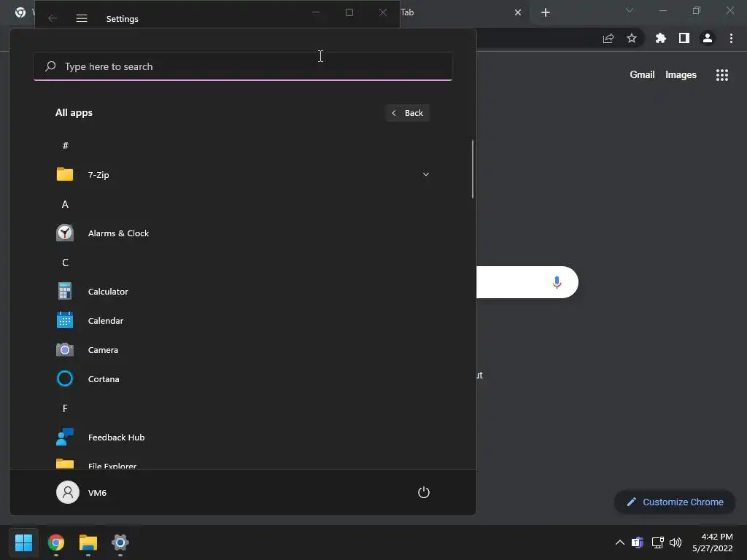Bookmark this tab with the star icon
The image size is (747, 560).
point(632,38)
